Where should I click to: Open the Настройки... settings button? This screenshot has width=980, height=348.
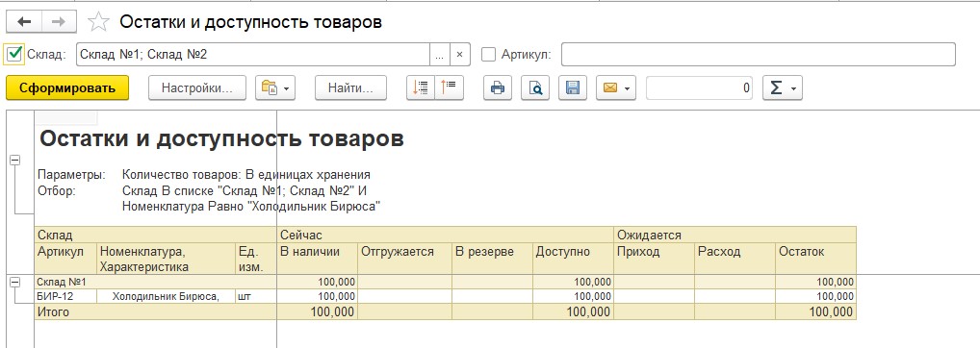[197, 87]
